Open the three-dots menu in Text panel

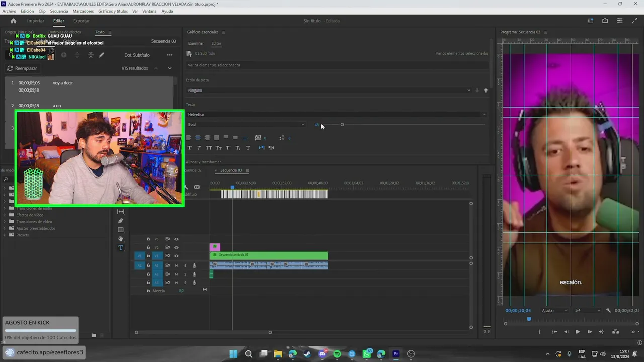(170, 55)
